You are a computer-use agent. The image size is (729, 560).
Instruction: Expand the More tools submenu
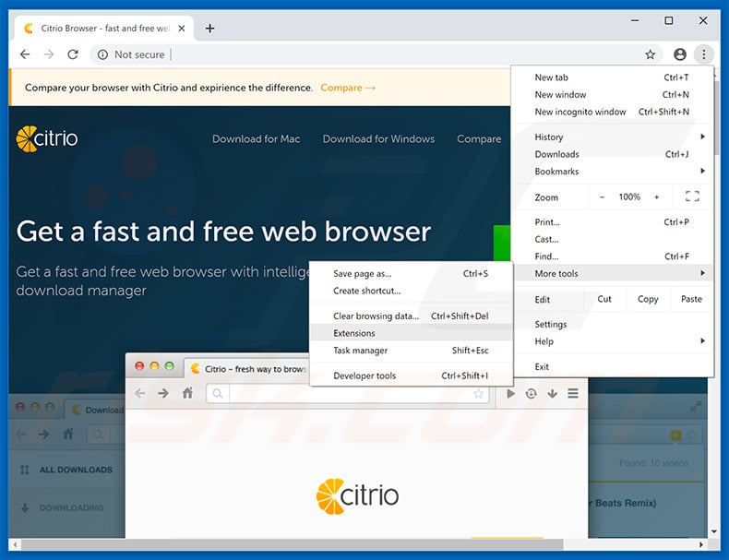click(x=612, y=273)
